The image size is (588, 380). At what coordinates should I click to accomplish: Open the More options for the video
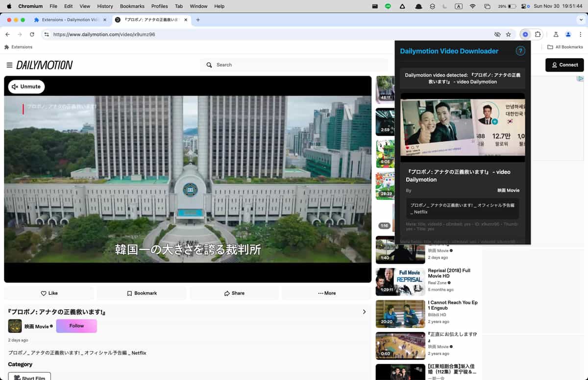[326, 293]
